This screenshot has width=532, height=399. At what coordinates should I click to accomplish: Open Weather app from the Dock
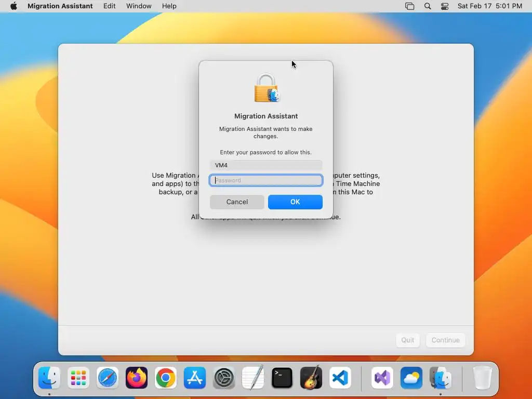pos(411,378)
